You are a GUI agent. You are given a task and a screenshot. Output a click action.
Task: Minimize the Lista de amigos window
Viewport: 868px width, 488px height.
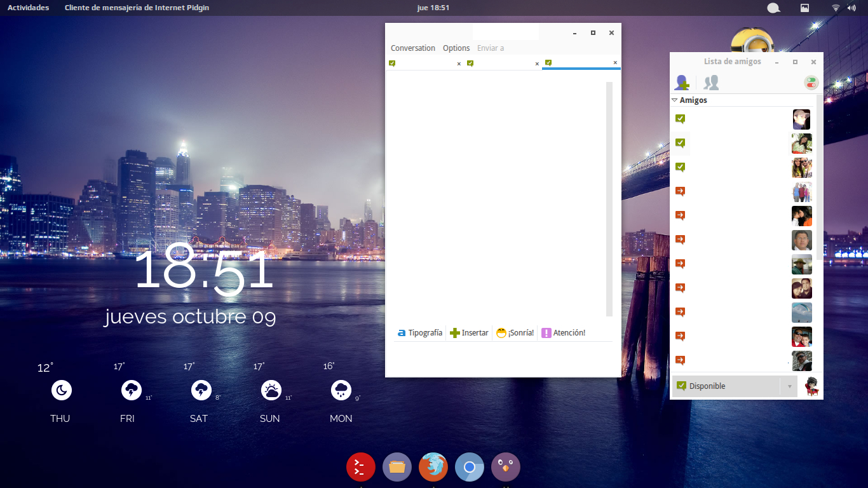[x=776, y=62]
